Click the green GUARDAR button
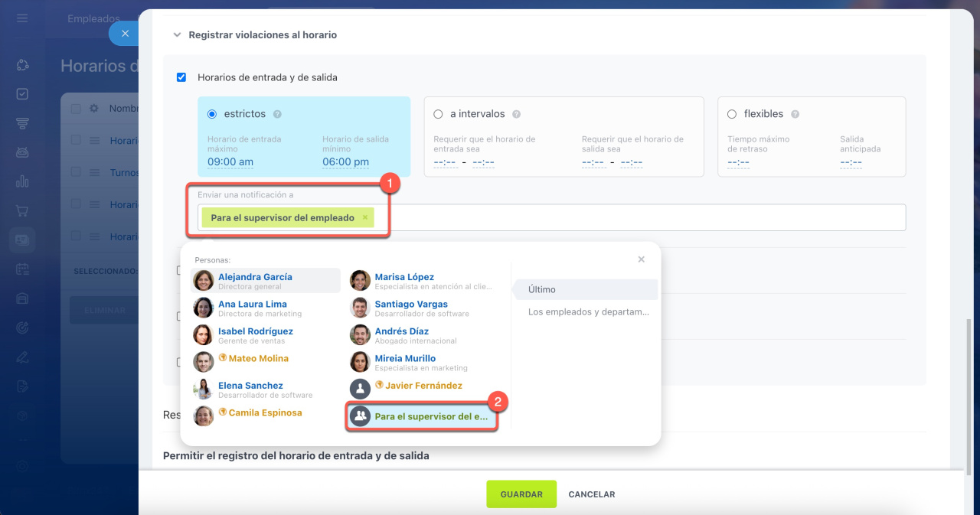The width and height of the screenshot is (980, 515). pyautogui.click(x=521, y=494)
